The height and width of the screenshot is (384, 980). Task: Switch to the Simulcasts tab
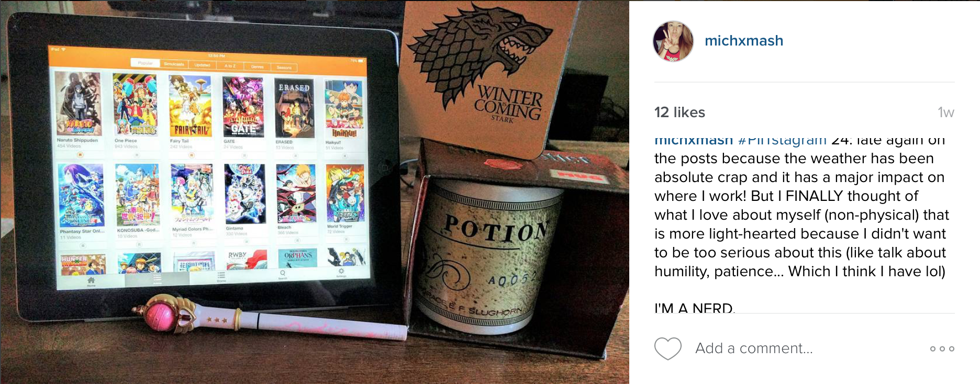click(x=174, y=64)
